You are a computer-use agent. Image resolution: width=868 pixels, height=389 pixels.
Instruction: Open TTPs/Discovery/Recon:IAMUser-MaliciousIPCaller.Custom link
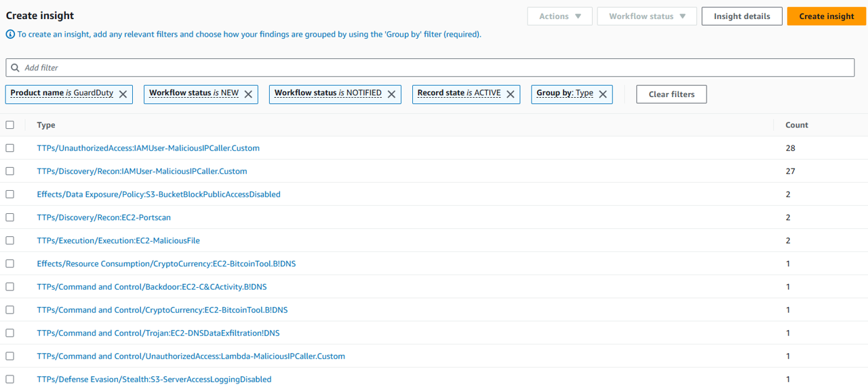click(x=142, y=171)
